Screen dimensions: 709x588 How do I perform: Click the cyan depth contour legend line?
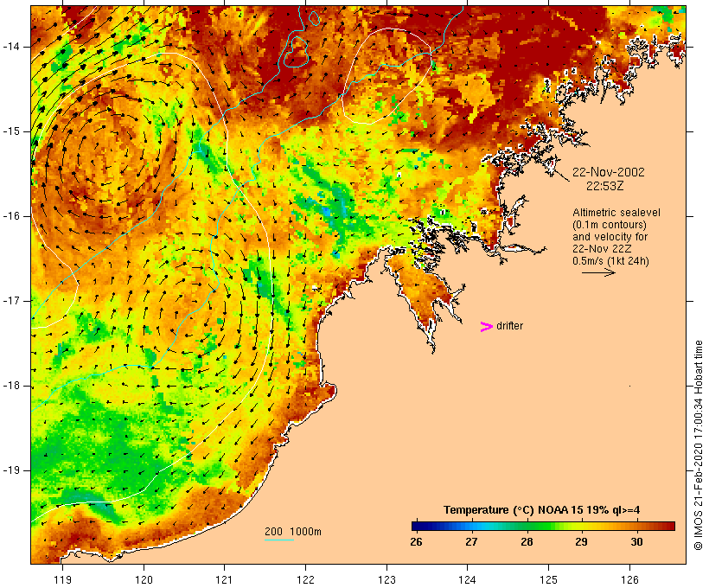279,540
